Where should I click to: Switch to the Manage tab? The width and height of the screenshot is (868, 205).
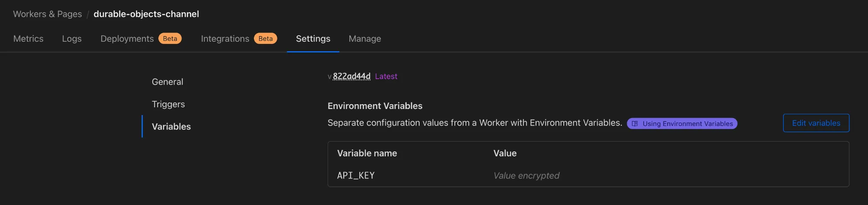[365, 39]
